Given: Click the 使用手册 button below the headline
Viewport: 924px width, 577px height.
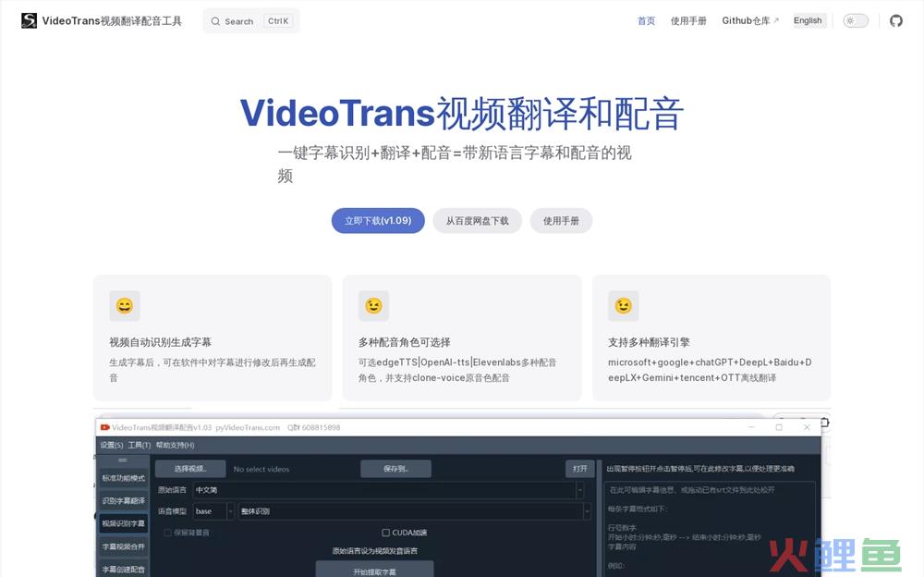Looking at the screenshot, I should click(561, 221).
